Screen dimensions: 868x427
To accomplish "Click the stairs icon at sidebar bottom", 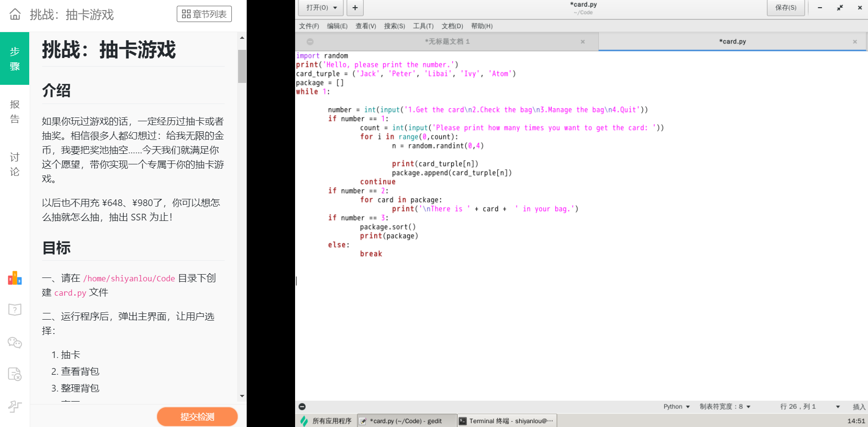I will tap(15, 406).
